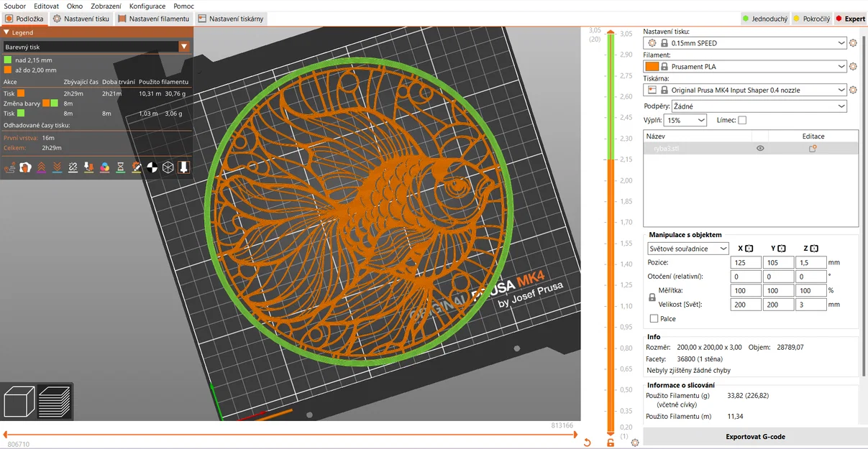Mirror object along X axis icon
868x449 pixels.
[749, 249]
